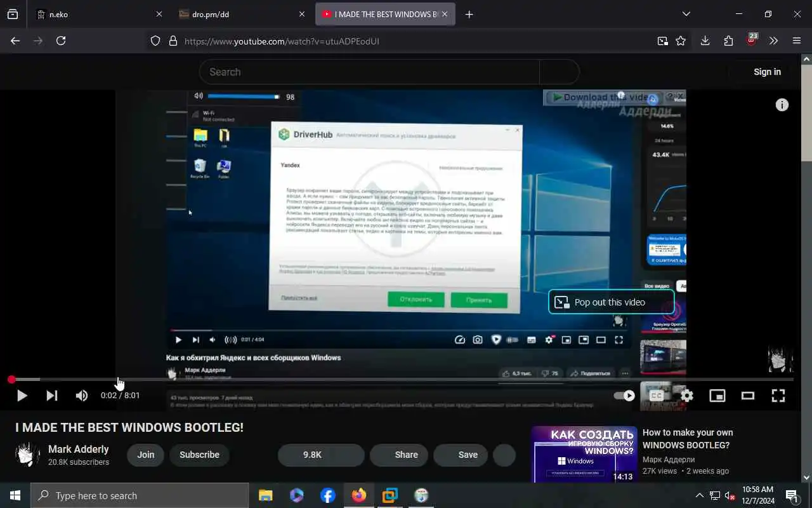Screen dimensions: 812x508
Task: Open tracking protection shield in address bar
Action: [155, 41]
